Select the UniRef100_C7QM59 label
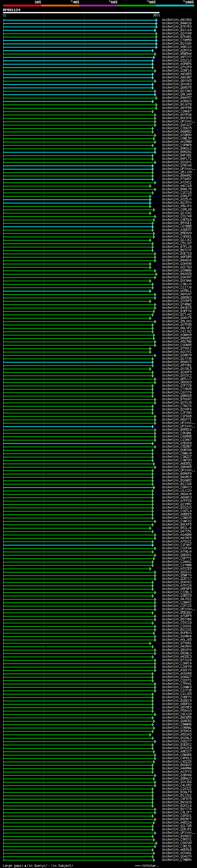Screen dimensions: 197x868 click(177, 40)
